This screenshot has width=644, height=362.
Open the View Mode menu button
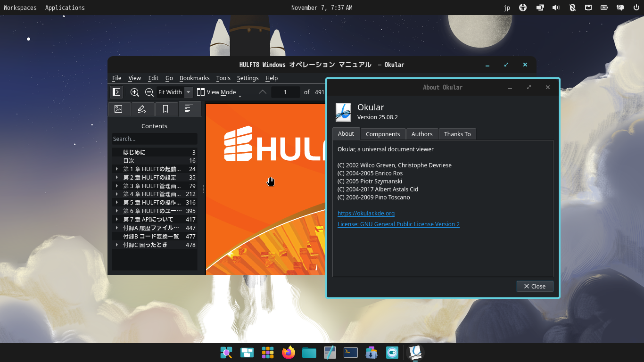219,92
